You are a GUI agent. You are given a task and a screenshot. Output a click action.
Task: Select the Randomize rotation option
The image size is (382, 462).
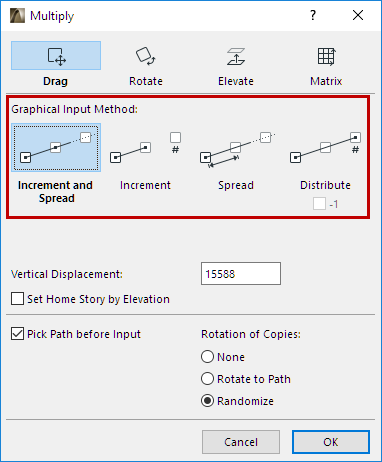point(207,401)
